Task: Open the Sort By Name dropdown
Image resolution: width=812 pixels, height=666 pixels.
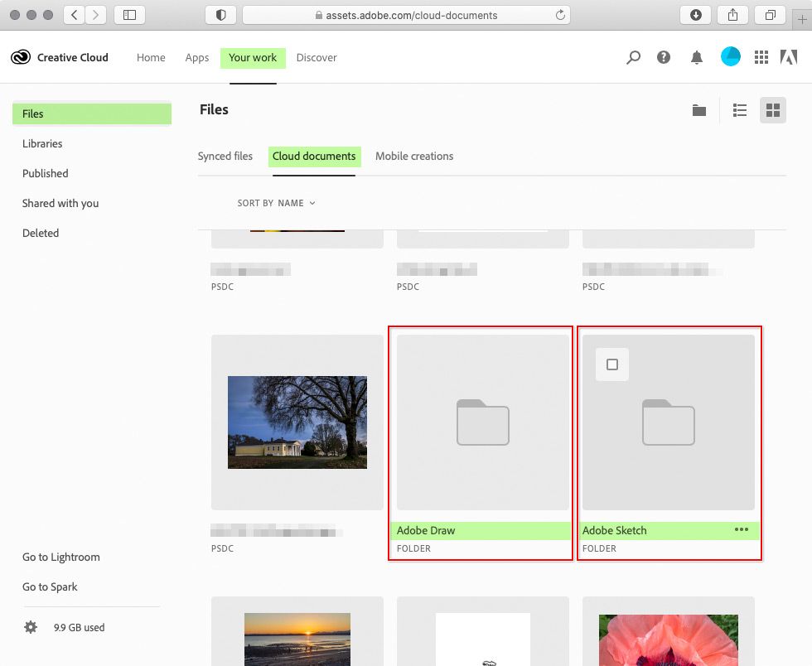Action: pyautogui.click(x=276, y=203)
